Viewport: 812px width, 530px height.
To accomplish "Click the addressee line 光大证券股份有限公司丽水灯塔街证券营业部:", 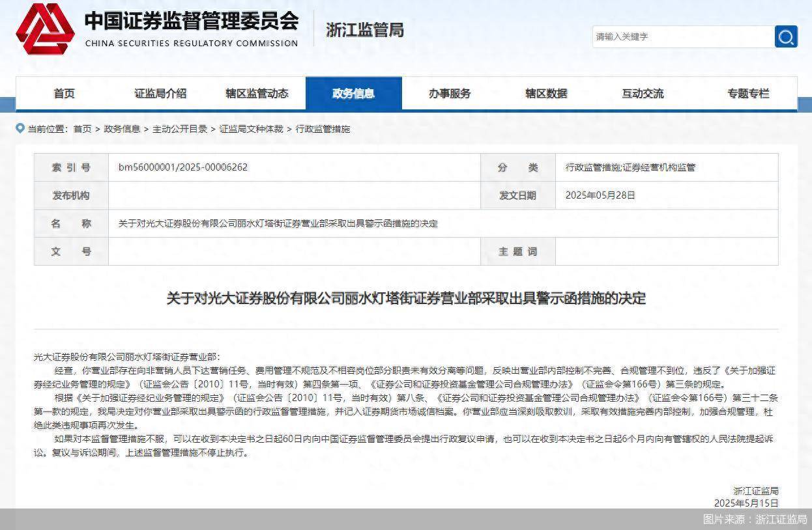I will pyautogui.click(x=127, y=357).
